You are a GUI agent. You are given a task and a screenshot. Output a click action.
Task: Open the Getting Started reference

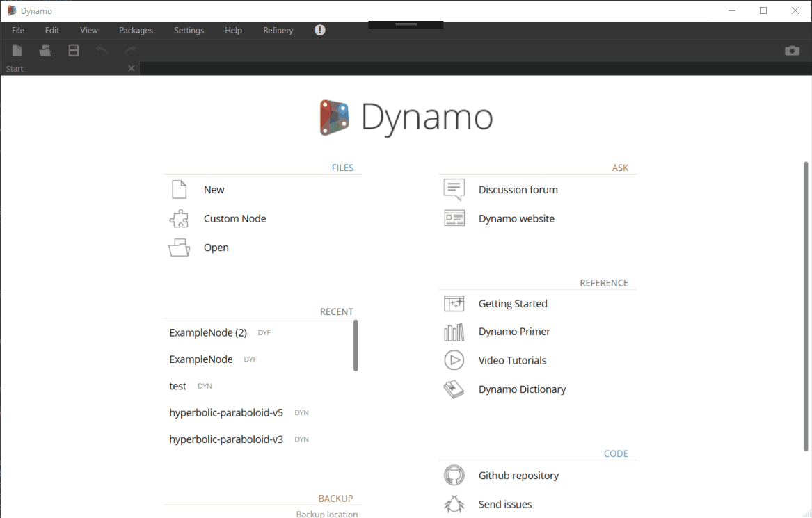[513, 303]
